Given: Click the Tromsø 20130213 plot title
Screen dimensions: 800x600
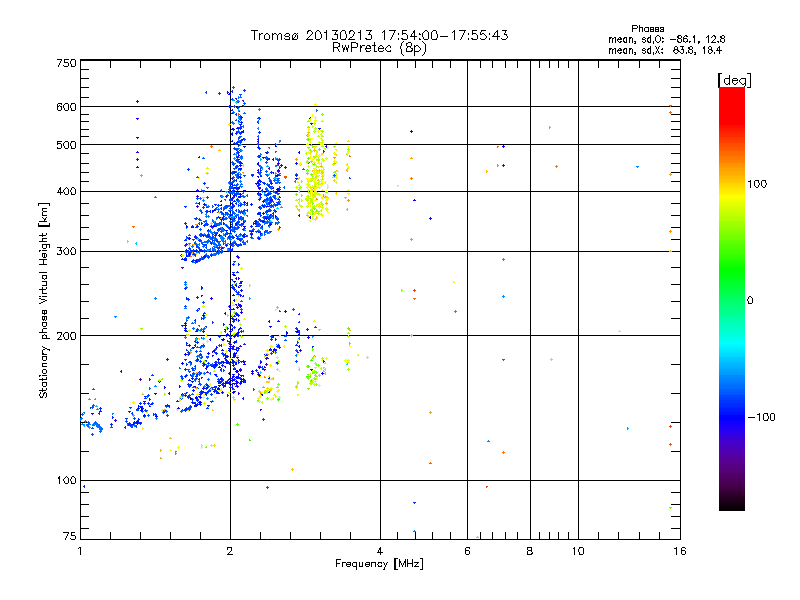Looking at the screenshot, I should (379, 35).
